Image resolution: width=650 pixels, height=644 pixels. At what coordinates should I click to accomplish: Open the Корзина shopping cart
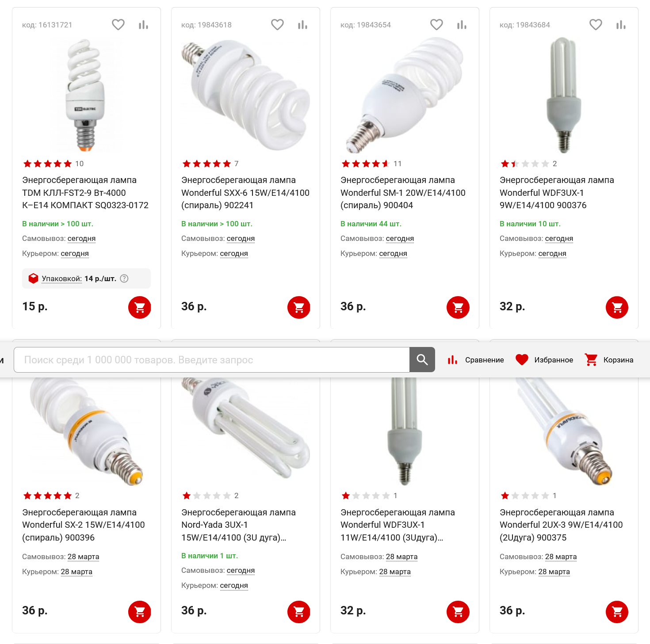pyautogui.click(x=609, y=360)
